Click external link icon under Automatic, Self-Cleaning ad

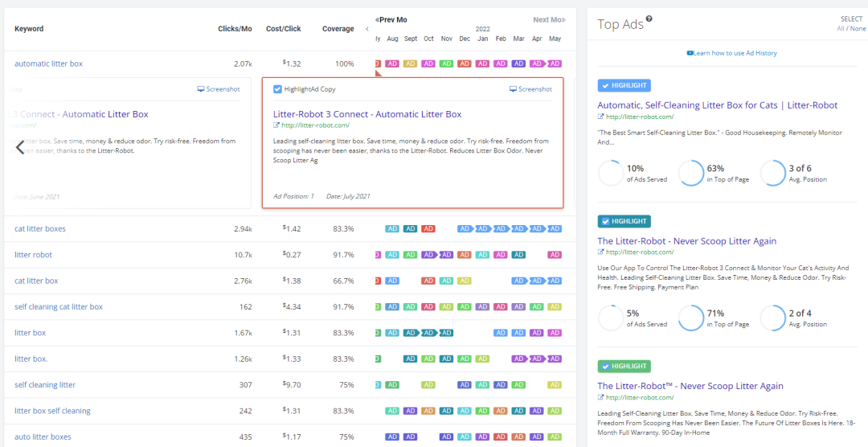tap(601, 117)
